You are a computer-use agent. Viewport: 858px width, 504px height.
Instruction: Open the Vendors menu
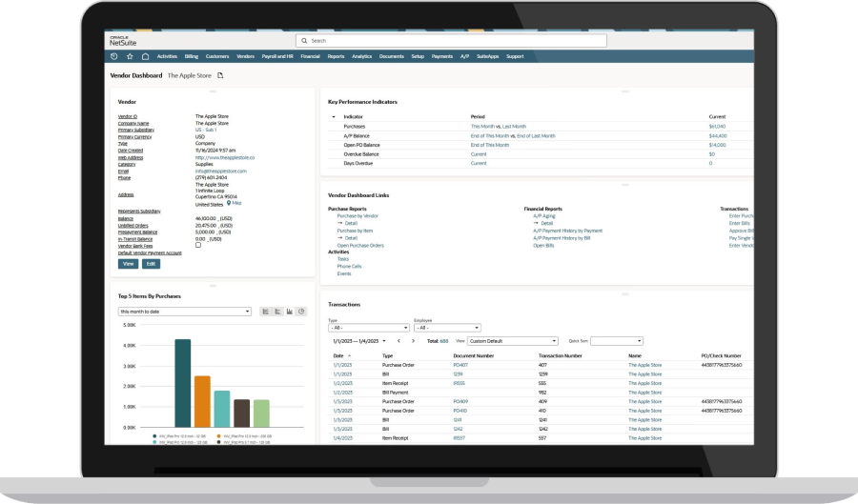(246, 56)
